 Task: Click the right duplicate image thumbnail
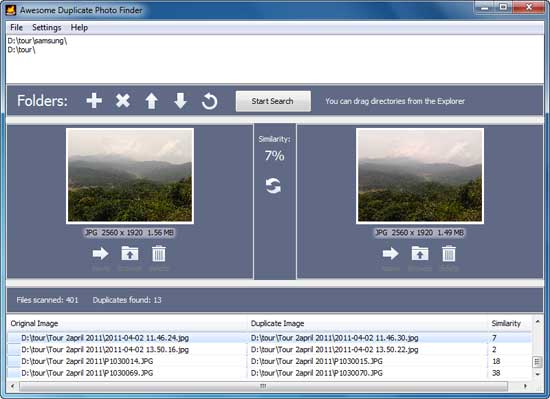pyautogui.click(x=420, y=176)
